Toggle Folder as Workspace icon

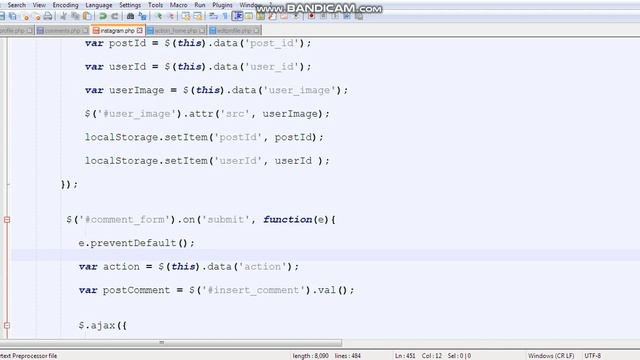point(284,16)
